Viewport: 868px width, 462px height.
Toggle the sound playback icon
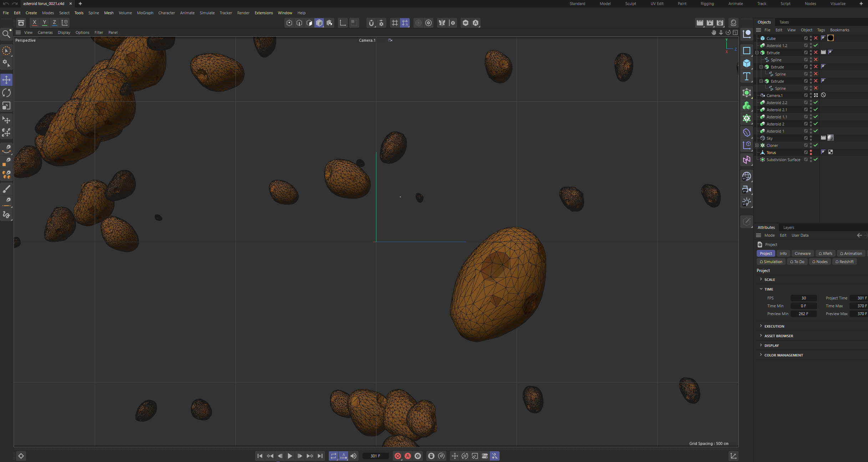[x=353, y=456]
